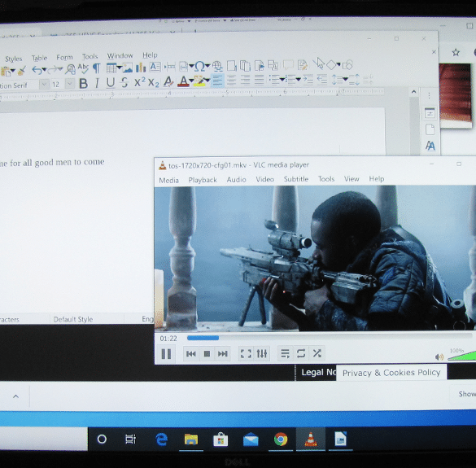Click the Increase Indent icon
476x468 pixels.
pos(308,80)
